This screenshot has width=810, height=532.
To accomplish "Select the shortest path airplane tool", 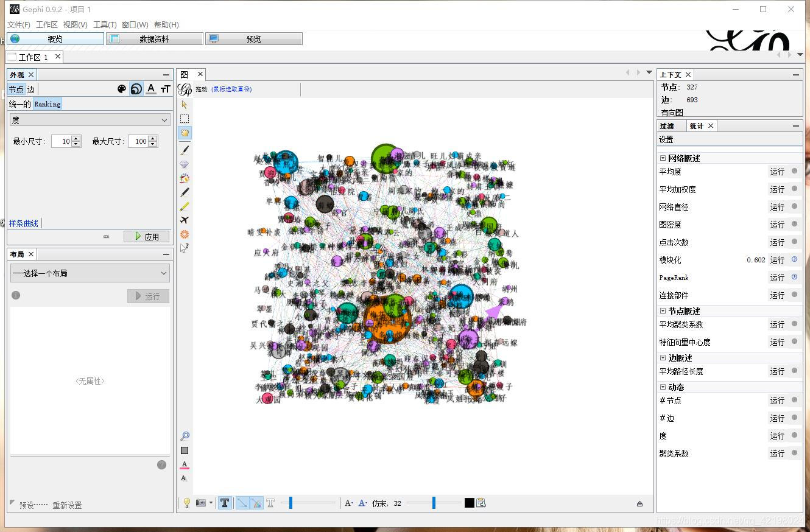I will 185,220.
